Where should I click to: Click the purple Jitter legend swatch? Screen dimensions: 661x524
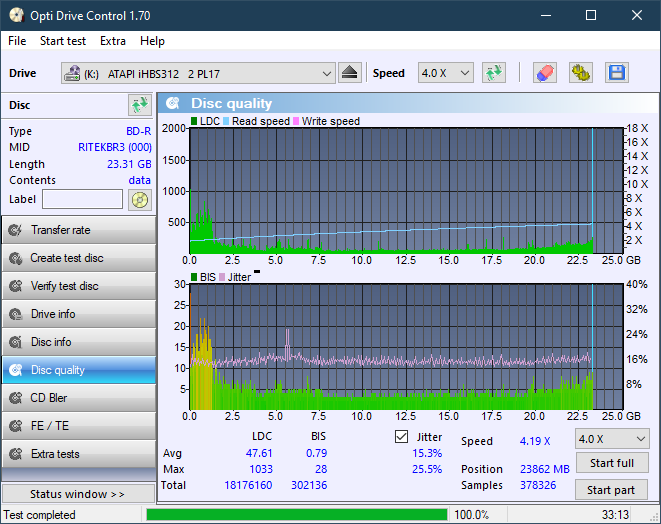coord(222,277)
